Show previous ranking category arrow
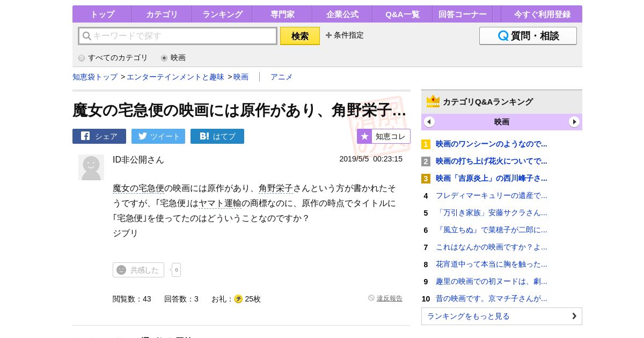 429,122
